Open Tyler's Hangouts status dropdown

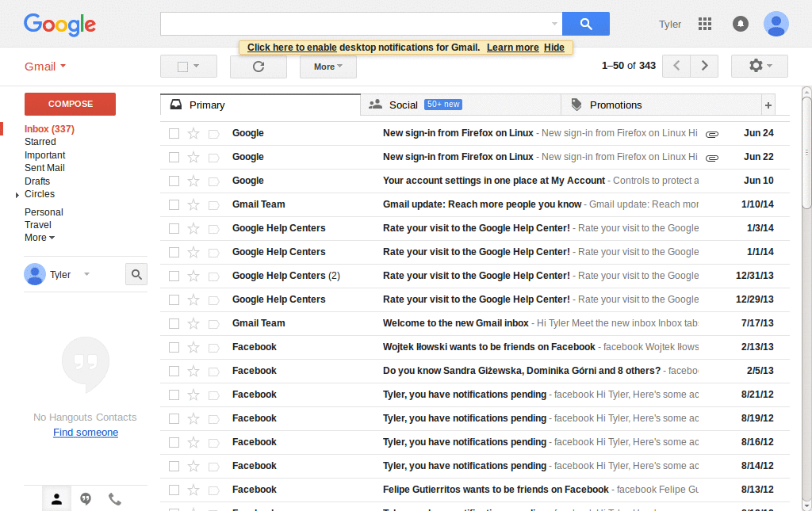tap(86, 274)
